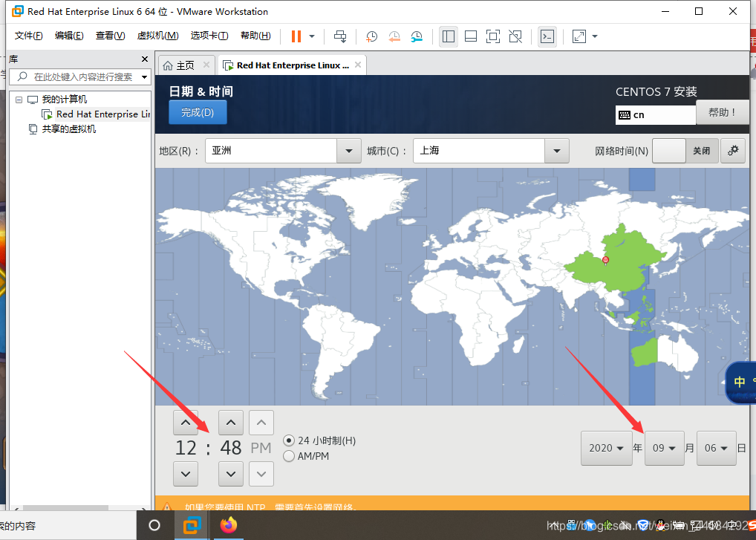The image size is (756, 540).
Task: Select the AM/PM radio button
Action: click(x=289, y=455)
